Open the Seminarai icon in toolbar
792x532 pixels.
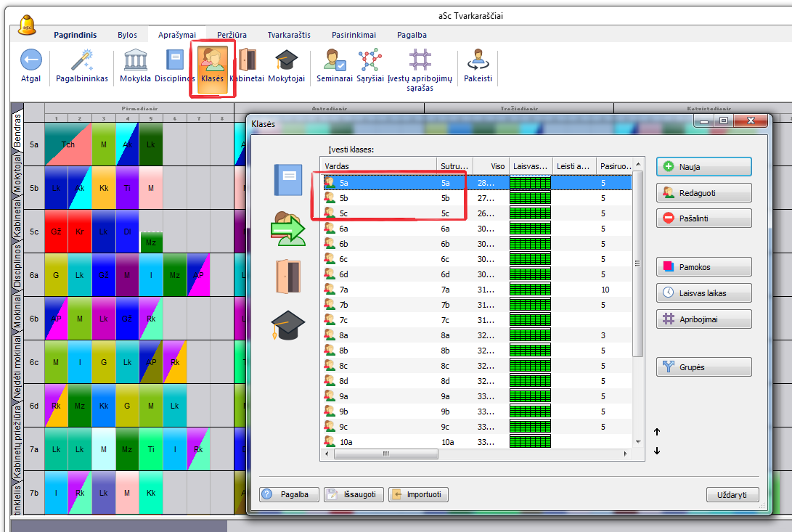pos(335,61)
